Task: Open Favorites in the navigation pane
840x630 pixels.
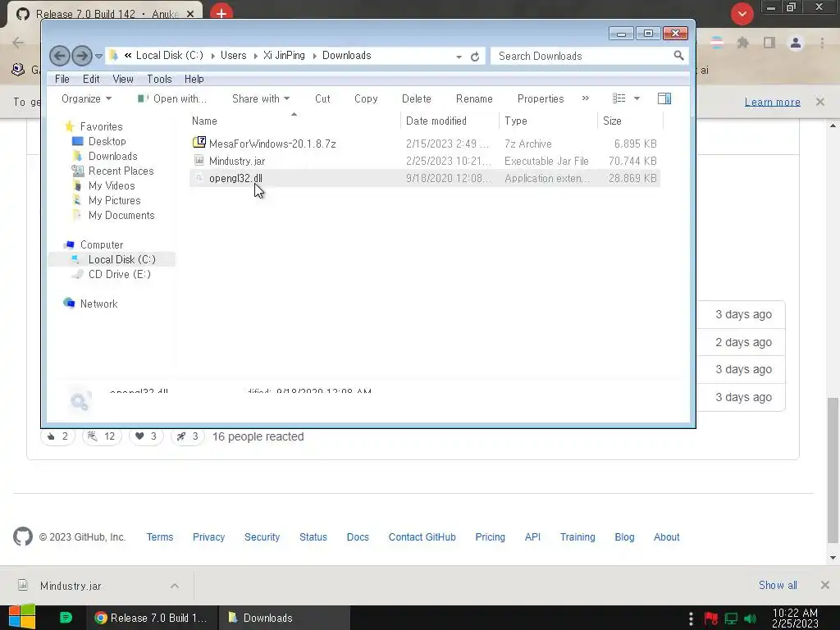Action: 101,126
